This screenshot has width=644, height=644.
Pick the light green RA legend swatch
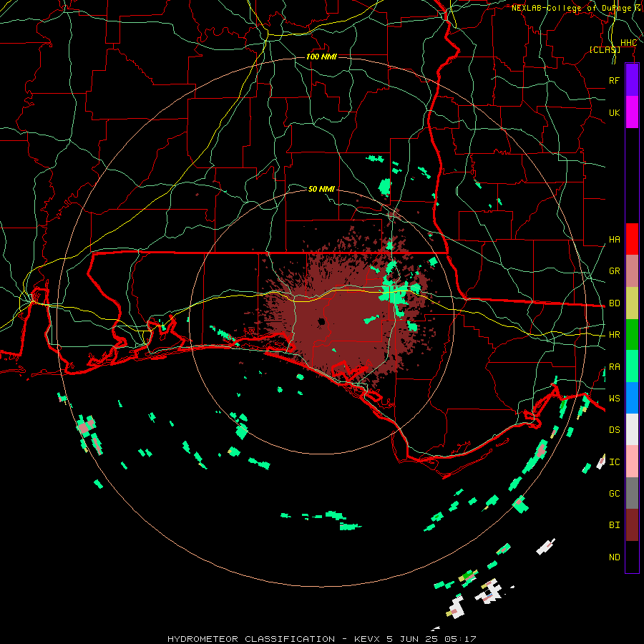(632, 366)
